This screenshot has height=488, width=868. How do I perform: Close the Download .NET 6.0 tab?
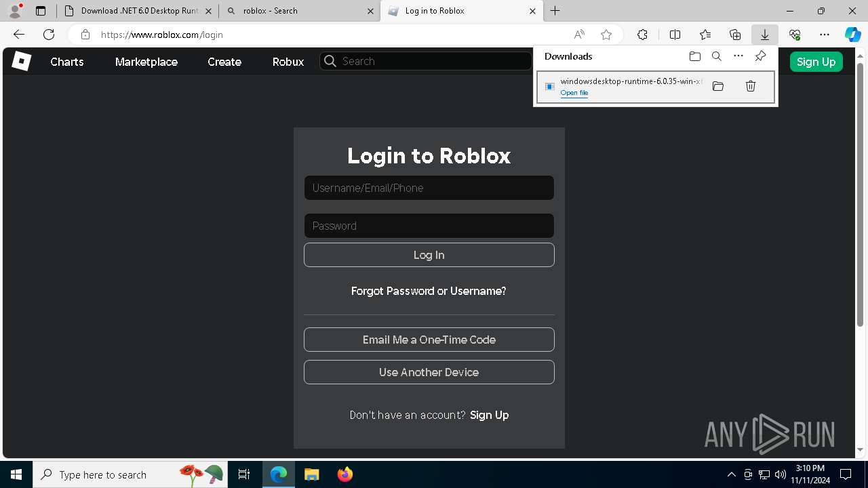[x=208, y=11]
